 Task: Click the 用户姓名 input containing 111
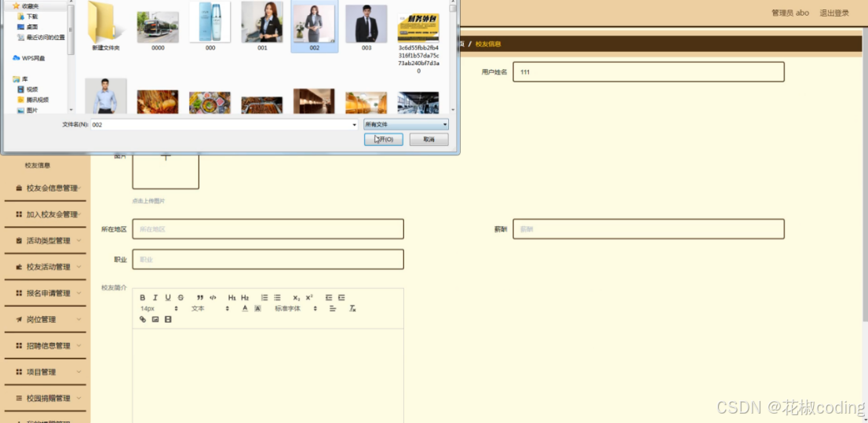tap(648, 72)
